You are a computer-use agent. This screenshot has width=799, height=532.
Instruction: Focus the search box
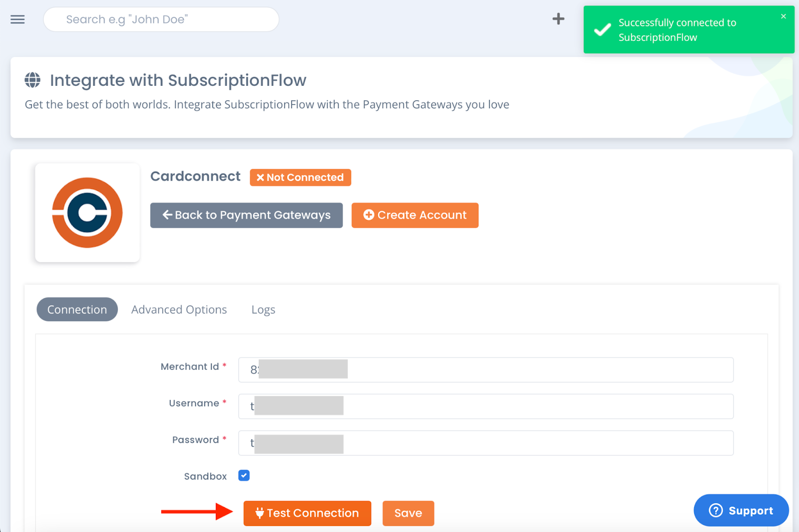point(161,19)
